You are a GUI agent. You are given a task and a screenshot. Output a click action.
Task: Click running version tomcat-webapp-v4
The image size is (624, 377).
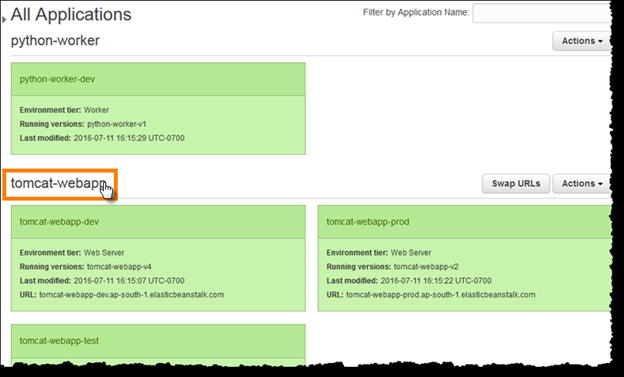click(x=119, y=267)
